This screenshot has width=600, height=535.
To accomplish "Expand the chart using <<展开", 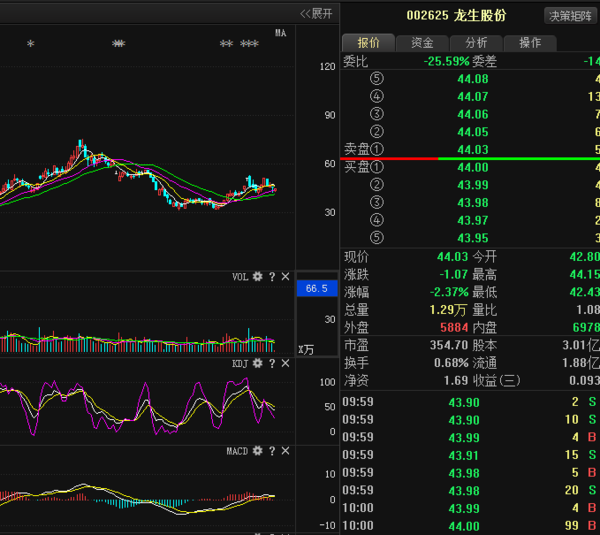I will click(x=316, y=13).
